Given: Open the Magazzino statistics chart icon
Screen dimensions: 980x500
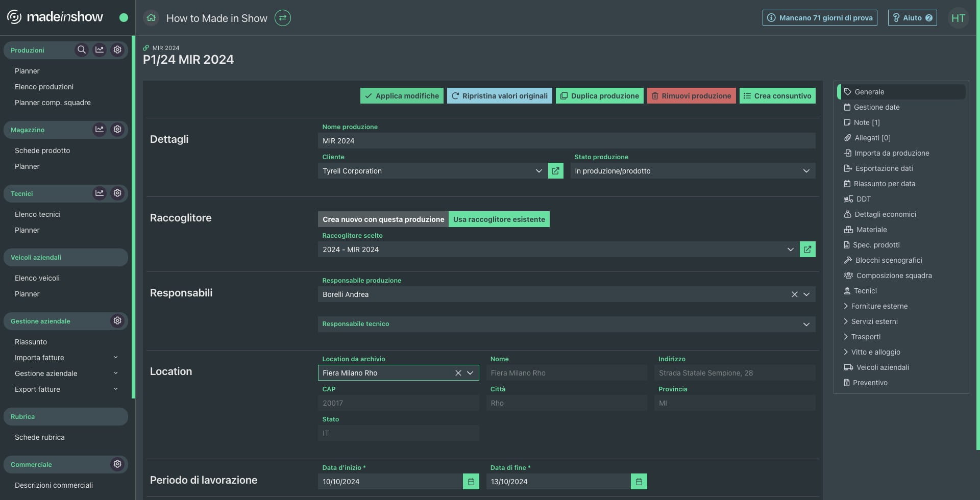Looking at the screenshot, I should (100, 129).
